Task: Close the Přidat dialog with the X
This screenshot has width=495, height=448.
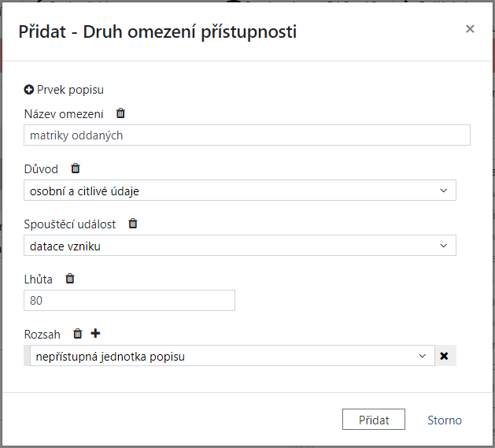Action: pyautogui.click(x=470, y=29)
